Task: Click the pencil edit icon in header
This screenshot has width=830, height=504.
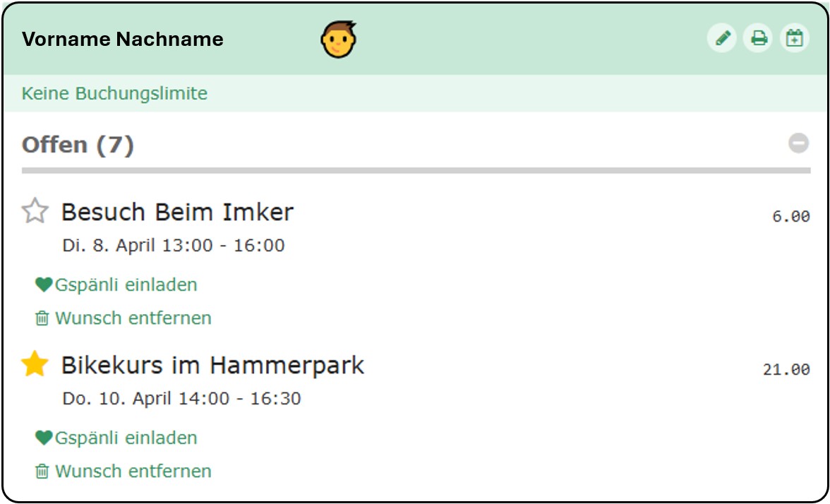Action: click(722, 38)
